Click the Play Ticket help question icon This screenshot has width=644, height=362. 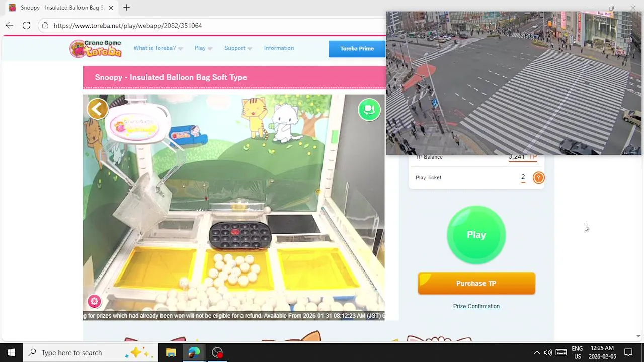538,177
